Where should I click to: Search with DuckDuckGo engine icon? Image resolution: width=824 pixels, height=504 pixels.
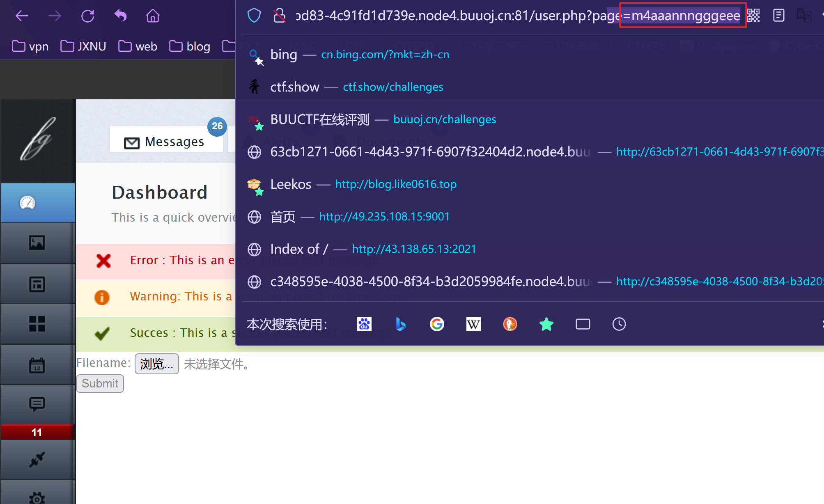click(x=510, y=324)
